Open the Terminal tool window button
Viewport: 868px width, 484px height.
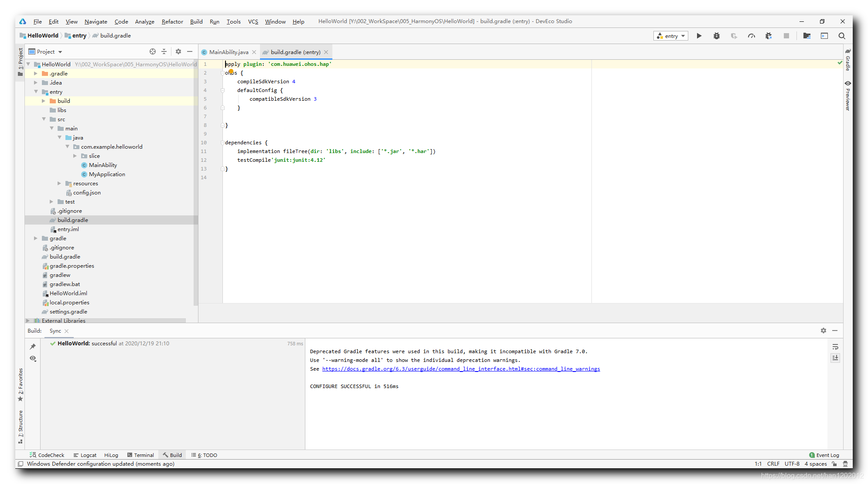click(x=140, y=455)
